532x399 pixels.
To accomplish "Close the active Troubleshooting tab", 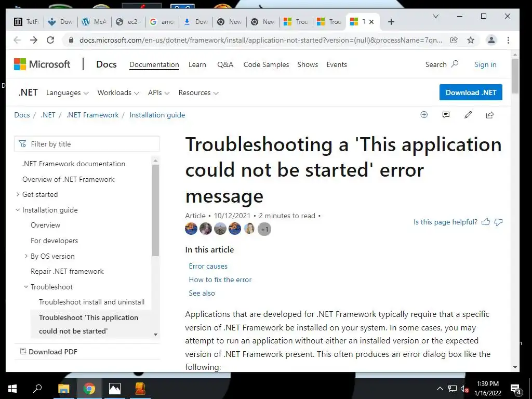I will (x=371, y=22).
